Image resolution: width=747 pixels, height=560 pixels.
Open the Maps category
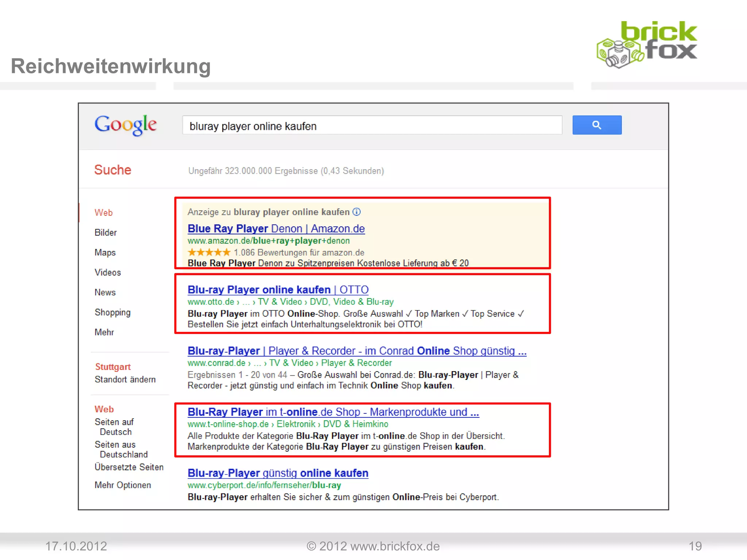click(x=105, y=253)
